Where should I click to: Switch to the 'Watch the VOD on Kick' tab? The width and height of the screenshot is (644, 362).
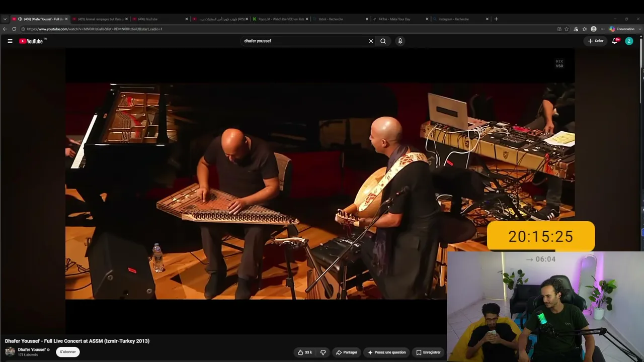[279, 19]
